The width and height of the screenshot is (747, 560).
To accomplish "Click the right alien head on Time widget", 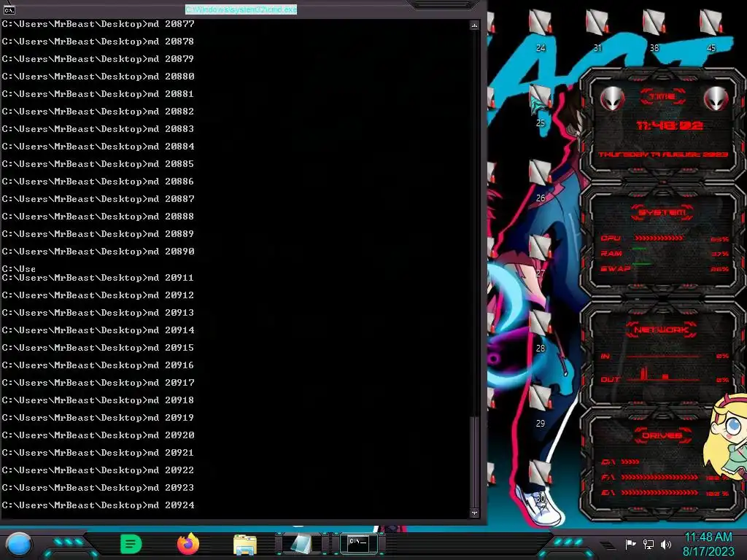I will click(716, 99).
